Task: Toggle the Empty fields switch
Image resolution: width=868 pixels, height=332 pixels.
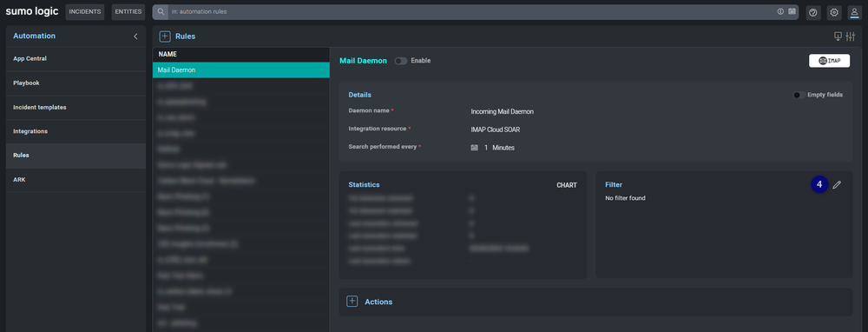Action: pos(799,95)
